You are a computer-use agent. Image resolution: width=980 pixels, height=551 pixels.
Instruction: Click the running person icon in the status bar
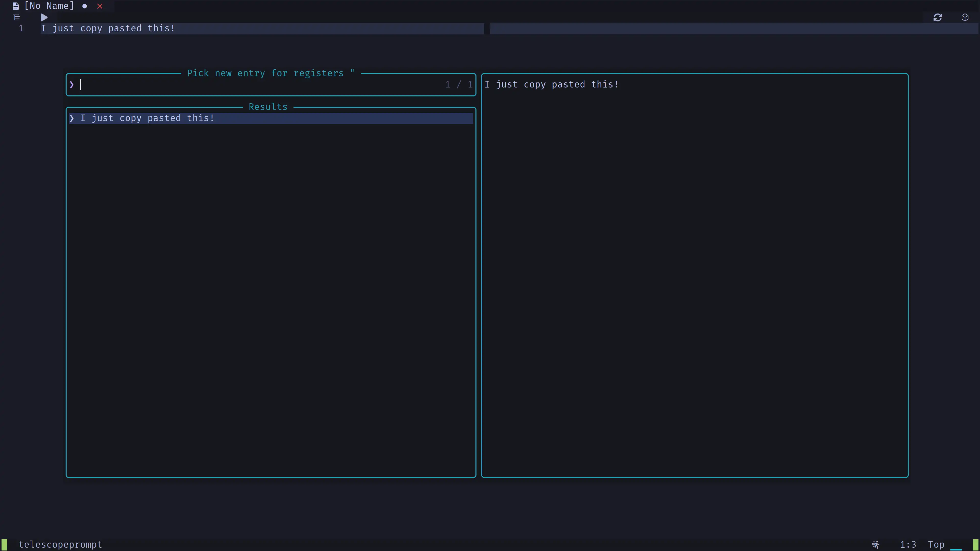coord(876,545)
